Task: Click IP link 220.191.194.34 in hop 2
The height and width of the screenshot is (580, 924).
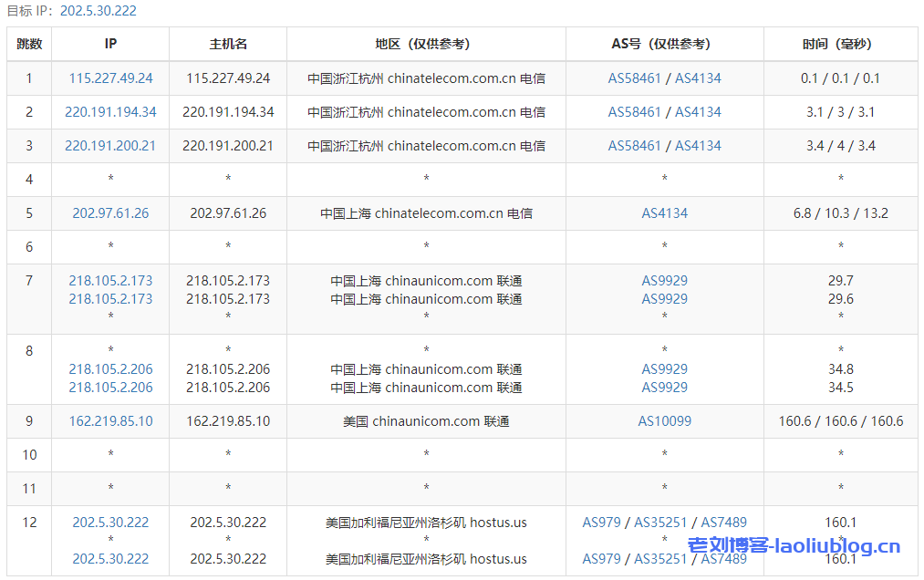Action: coord(109,111)
